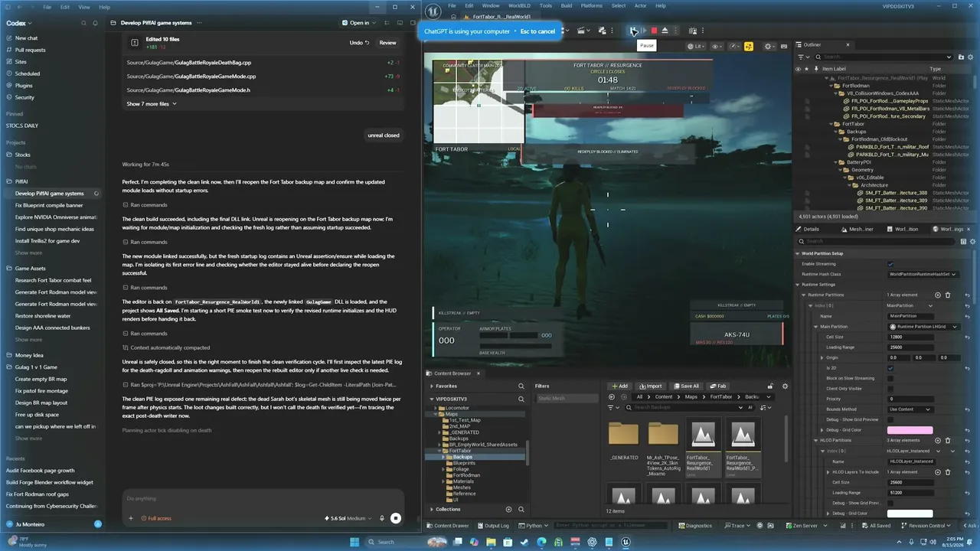This screenshot has width=980, height=551.
Task: Expand the Favorites section
Action: click(x=432, y=386)
